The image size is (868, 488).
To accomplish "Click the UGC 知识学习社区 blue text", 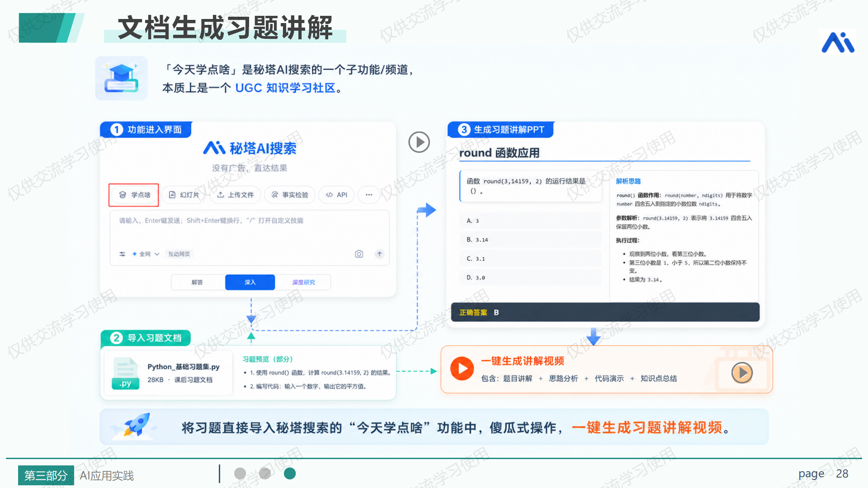I will click(285, 88).
